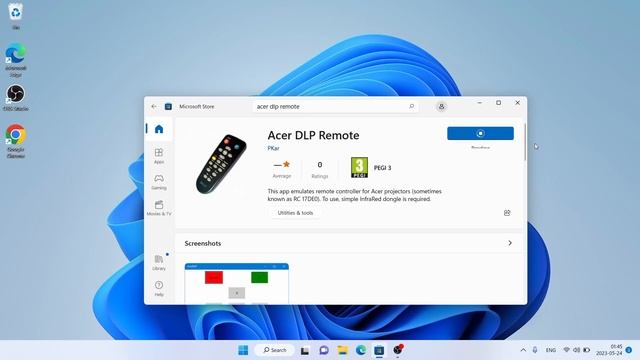Close the Microsoft Store window
Viewport: 640px width, 360px height.
point(517,103)
